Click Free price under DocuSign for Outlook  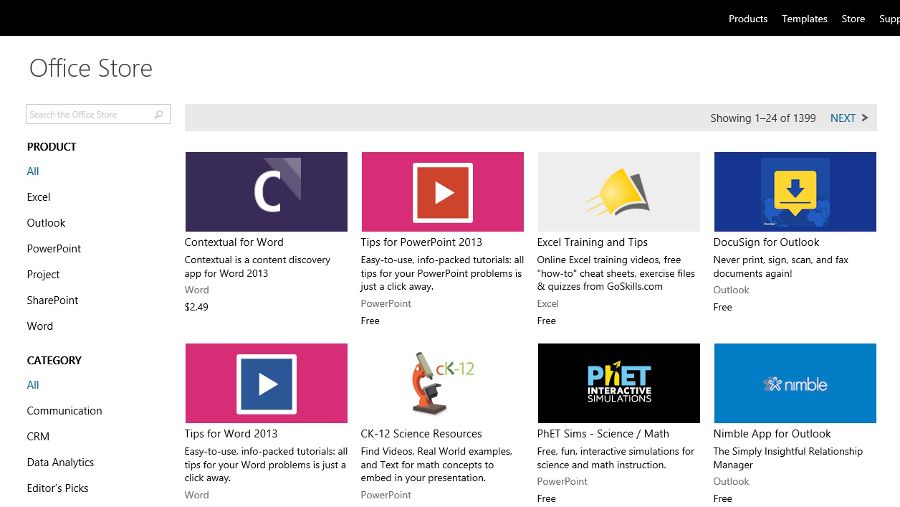pyautogui.click(x=722, y=307)
